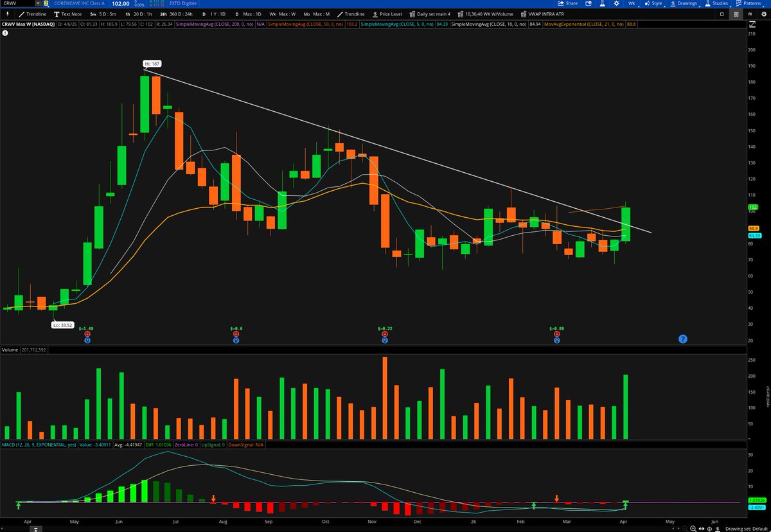Viewport: 771px width, 532px height.
Task: Click the $-0.6 earnings label
Action: pos(236,328)
